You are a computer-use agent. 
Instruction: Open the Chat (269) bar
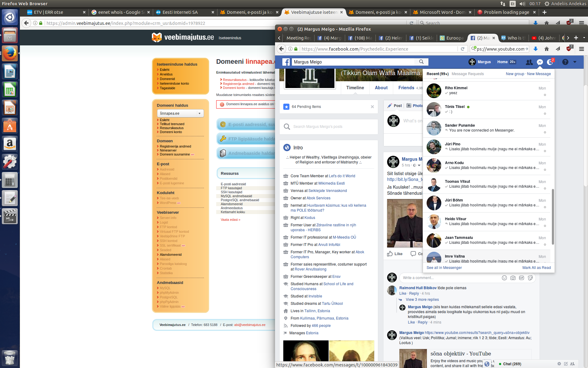tap(512, 364)
